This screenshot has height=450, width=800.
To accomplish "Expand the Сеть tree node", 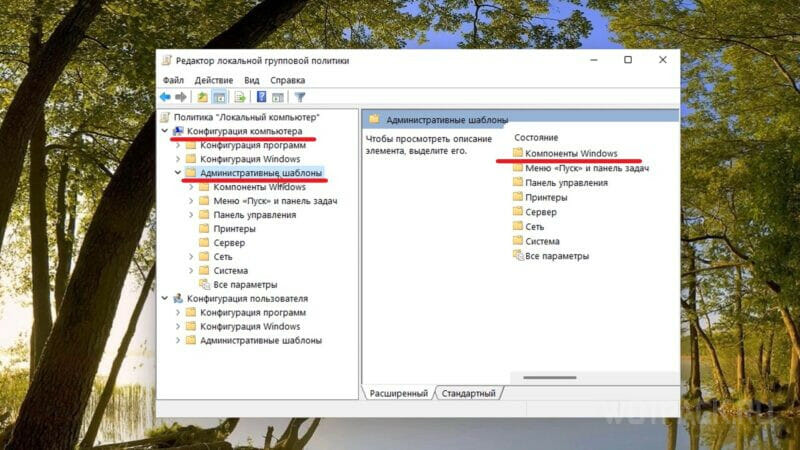I will point(191,257).
